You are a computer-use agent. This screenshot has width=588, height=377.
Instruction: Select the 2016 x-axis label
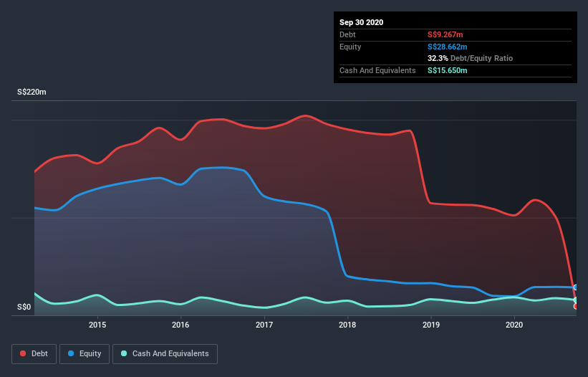(x=180, y=325)
